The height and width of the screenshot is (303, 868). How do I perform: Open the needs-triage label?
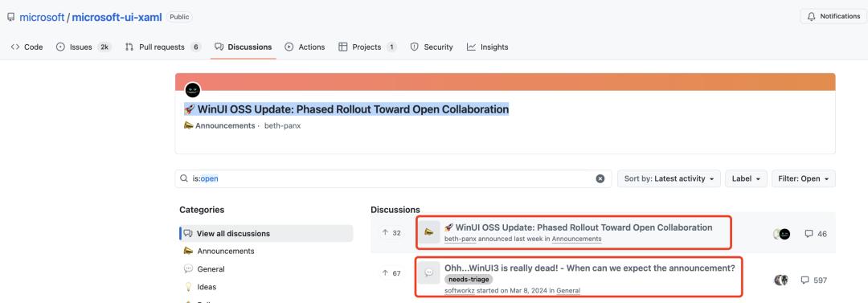click(469, 280)
